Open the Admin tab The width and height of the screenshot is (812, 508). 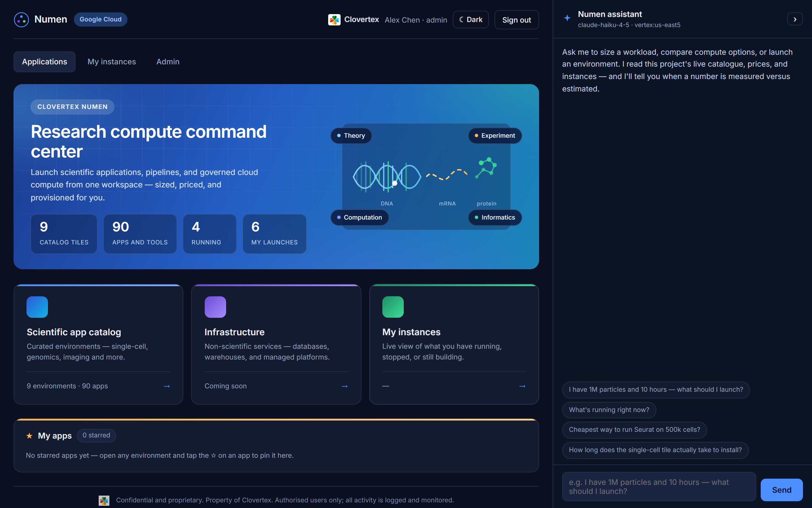click(x=168, y=62)
